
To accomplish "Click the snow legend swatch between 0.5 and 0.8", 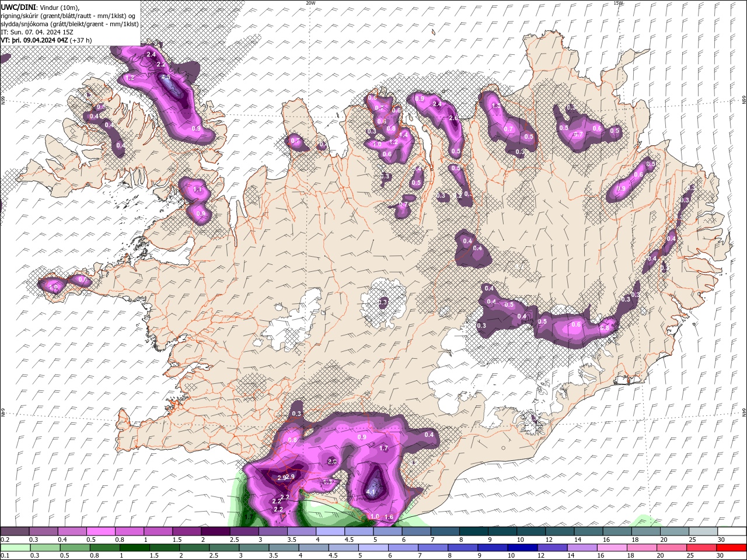I will click(x=100, y=531).
